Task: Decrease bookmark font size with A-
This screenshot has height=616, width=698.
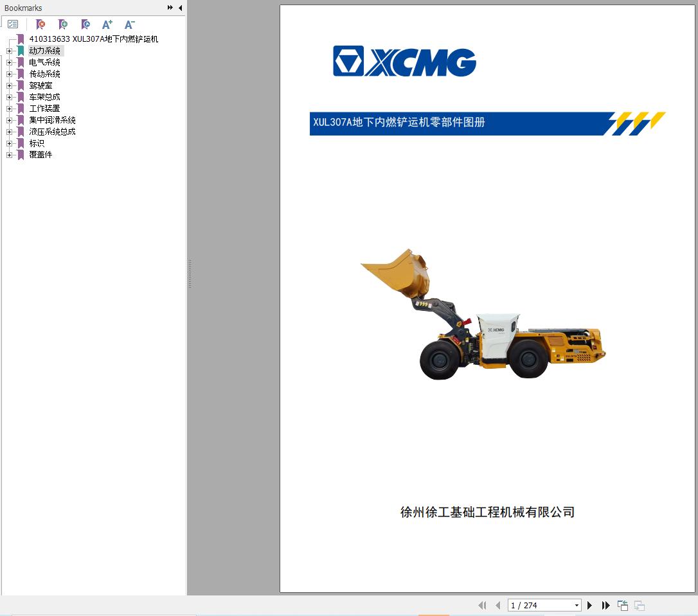Action: pyautogui.click(x=129, y=24)
